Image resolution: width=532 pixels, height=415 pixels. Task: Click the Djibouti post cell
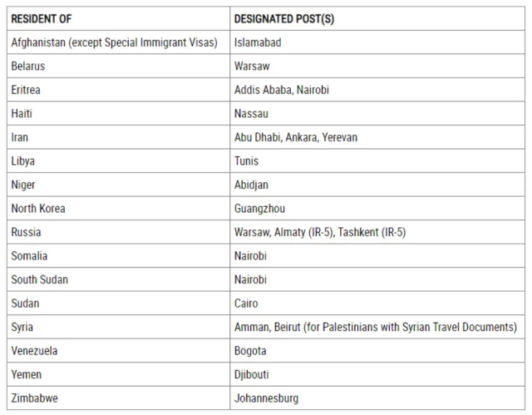[x=377, y=374]
